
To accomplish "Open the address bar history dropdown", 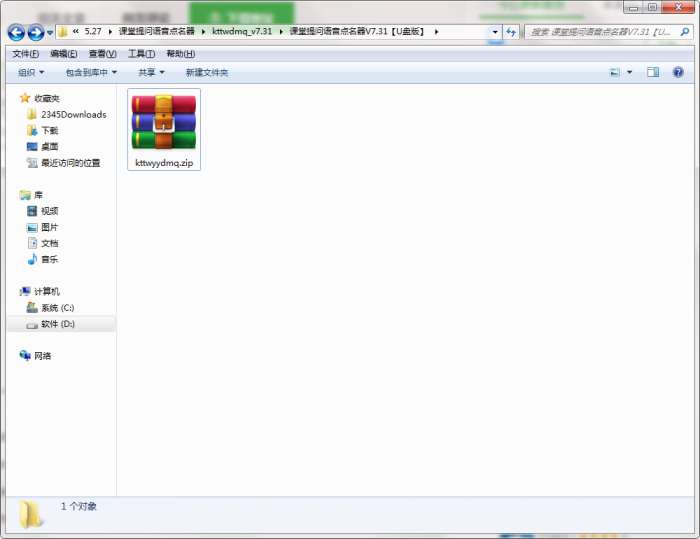I will pos(495,32).
